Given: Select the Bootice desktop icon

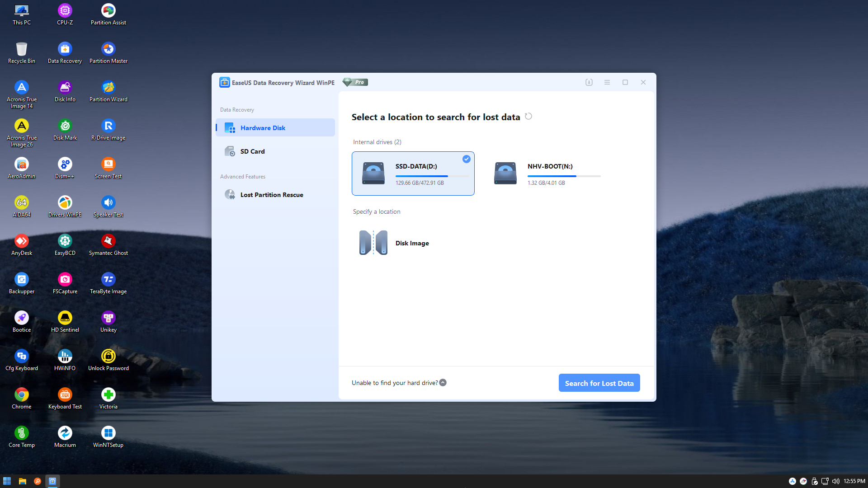Looking at the screenshot, I should coord(22,322).
